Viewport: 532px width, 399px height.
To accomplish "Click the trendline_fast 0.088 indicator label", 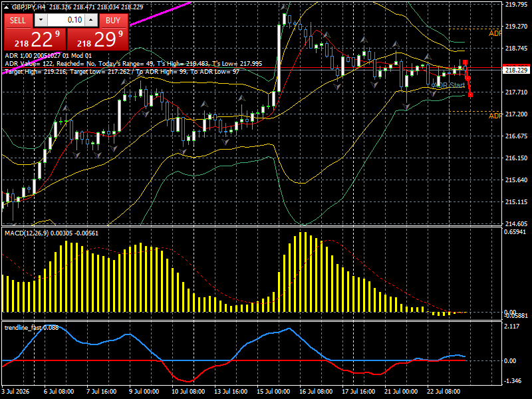I will [x=31, y=328].
